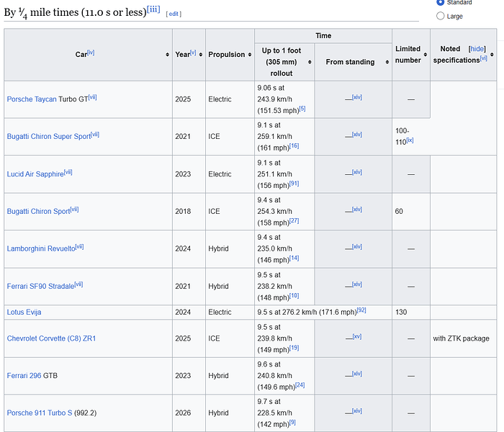Open Lotus Evija link
Viewport: 504px width, 432px height.
click(x=24, y=312)
